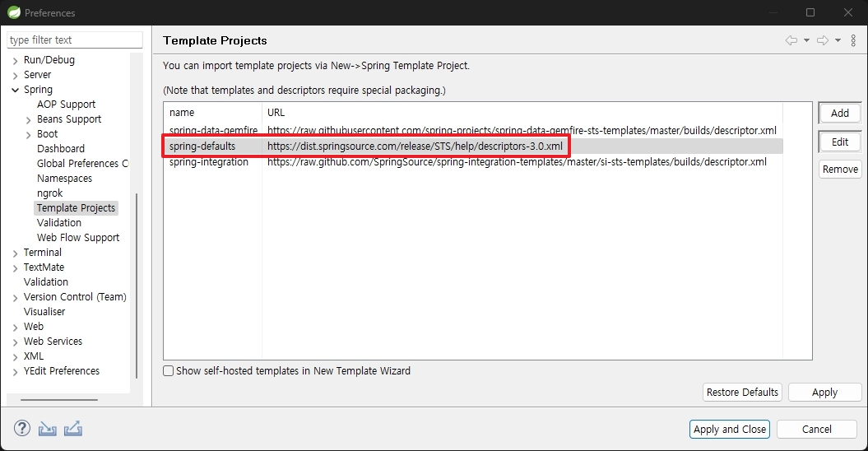This screenshot has width=868, height=451.
Task: Click the URL column header
Action: pos(522,113)
